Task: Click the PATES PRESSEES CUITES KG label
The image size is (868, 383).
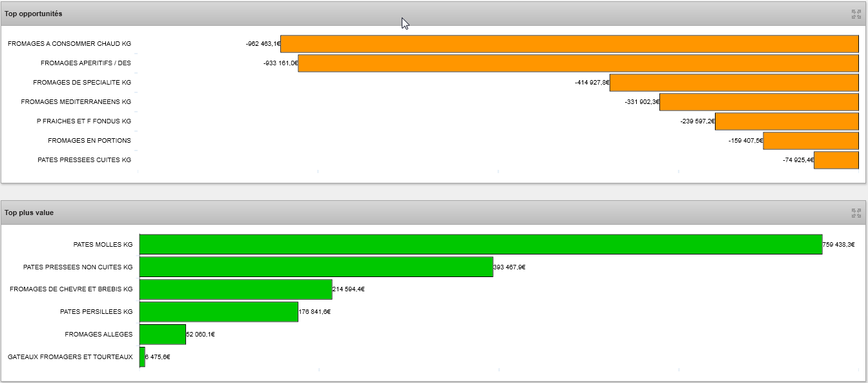Action: pos(85,160)
